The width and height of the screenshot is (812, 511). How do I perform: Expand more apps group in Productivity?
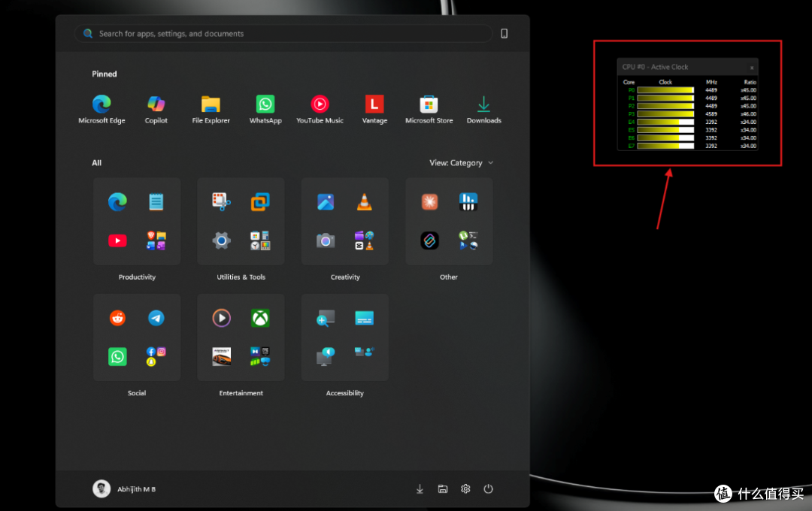point(156,240)
